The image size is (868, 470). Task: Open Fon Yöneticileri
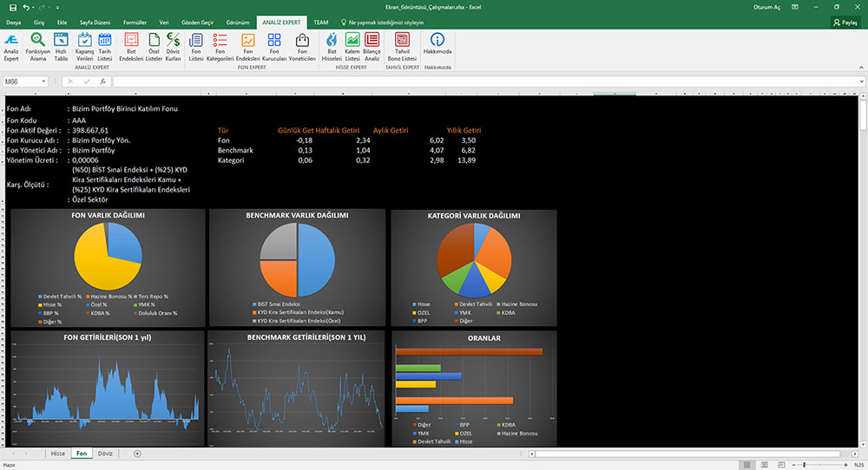pos(302,47)
